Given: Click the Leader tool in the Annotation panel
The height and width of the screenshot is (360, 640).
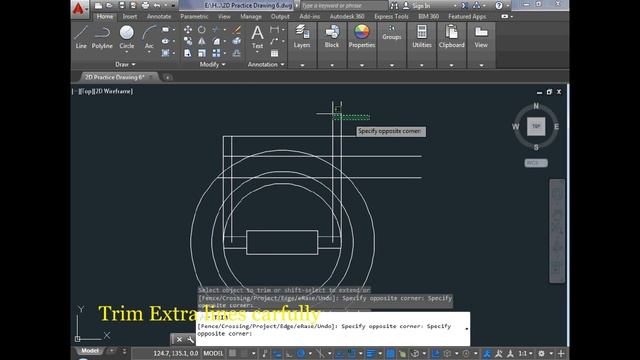Looking at the screenshot, I should [x=274, y=41].
